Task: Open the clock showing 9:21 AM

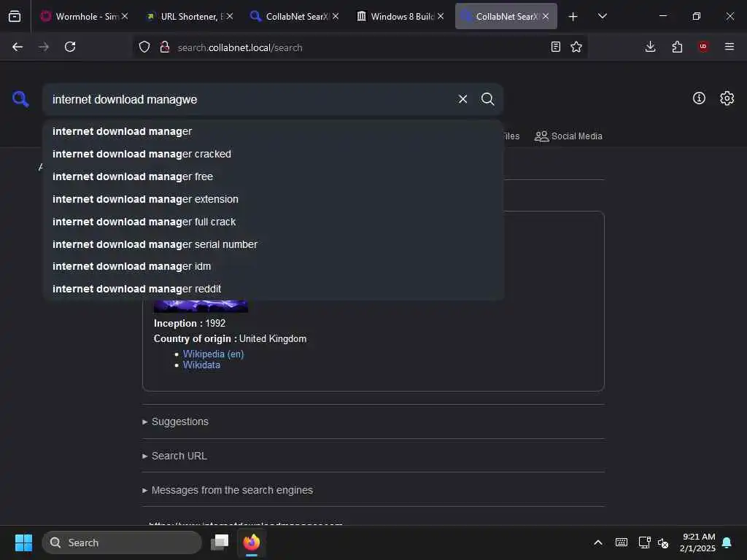Action: 697,542
